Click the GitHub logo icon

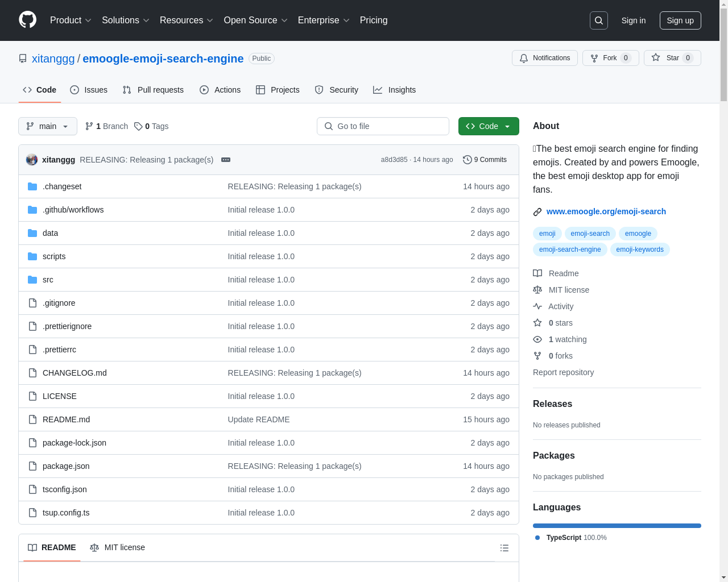pyautogui.click(x=28, y=20)
